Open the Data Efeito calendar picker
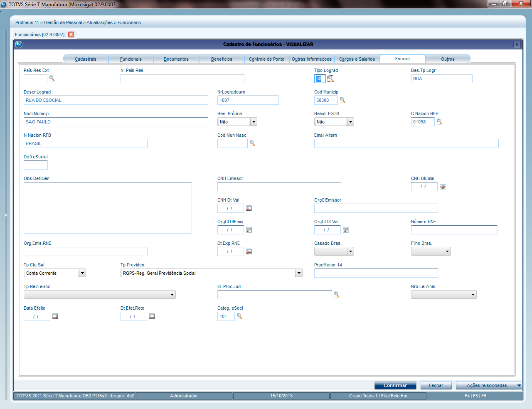Viewport: 532px width, 409px height. pyautogui.click(x=55, y=316)
